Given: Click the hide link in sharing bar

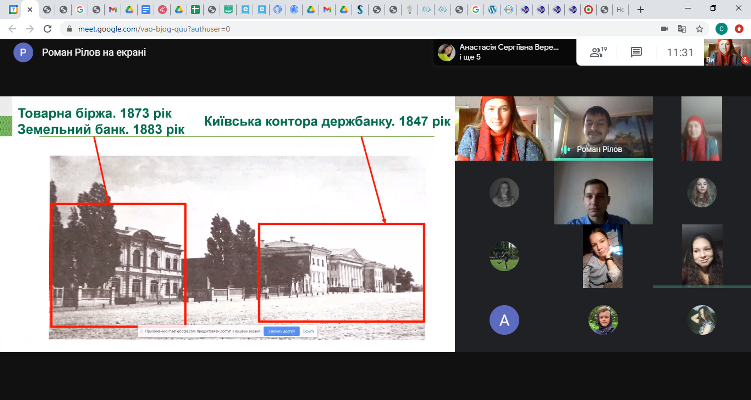Looking at the screenshot, I should [x=308, y=330].
